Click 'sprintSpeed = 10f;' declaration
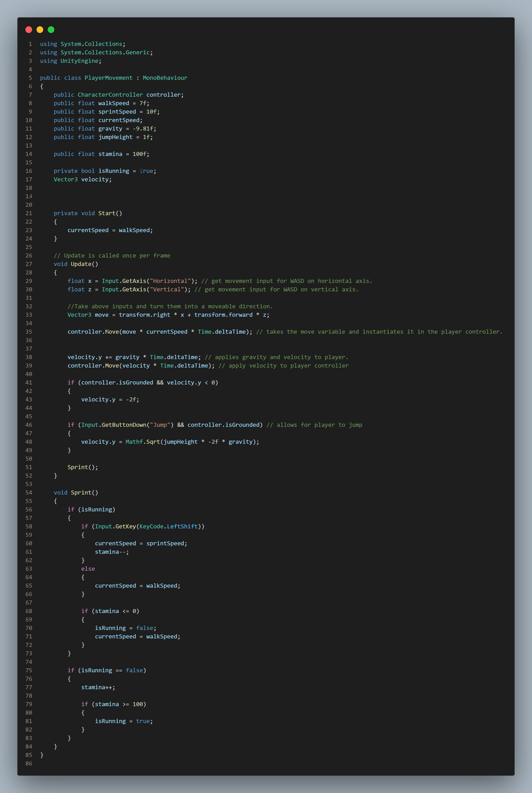This screenshot has height=793, width=532. (129, 112)
